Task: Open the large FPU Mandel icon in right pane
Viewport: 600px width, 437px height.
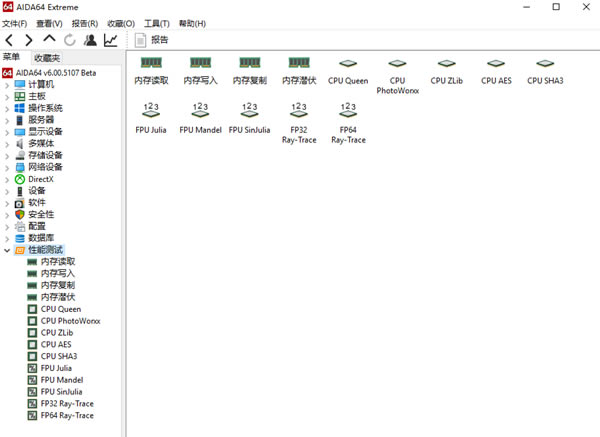Action: coord(200,118)
